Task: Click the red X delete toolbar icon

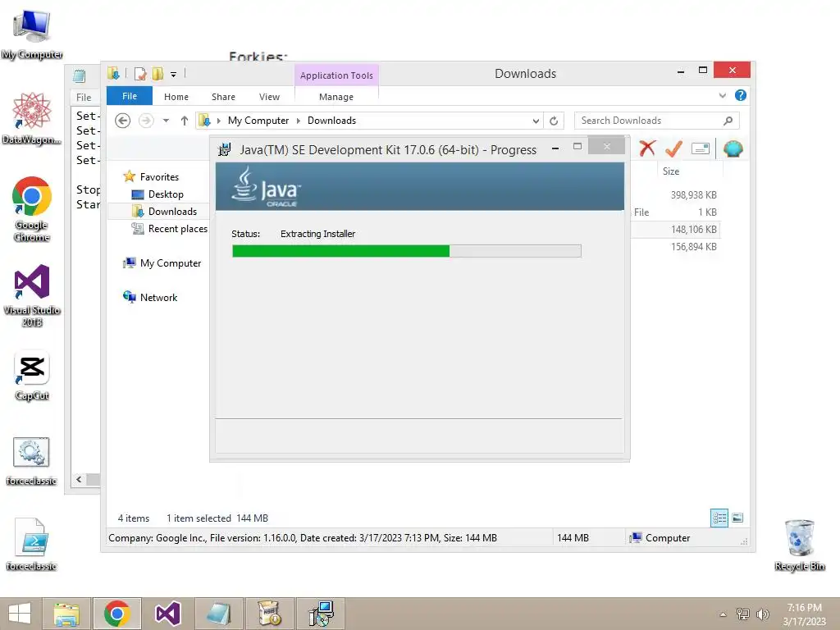Action: point(647,148)
